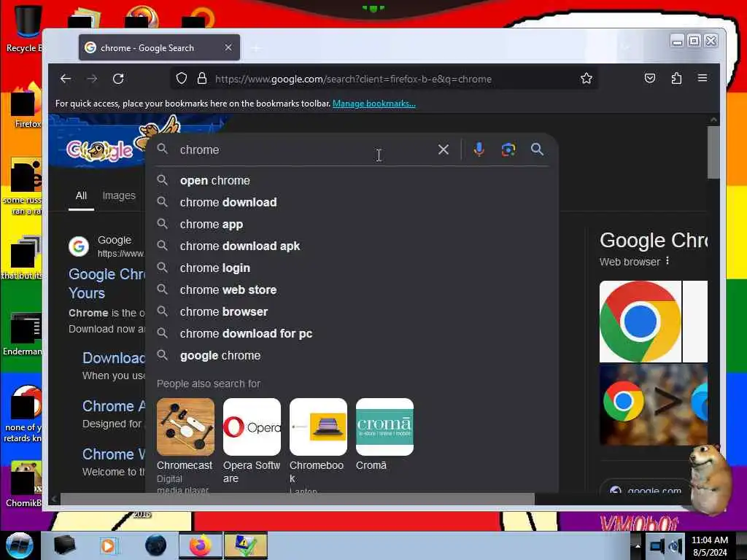Clear the search box with X
Viewport: 747px width, 560px height.
444,149
